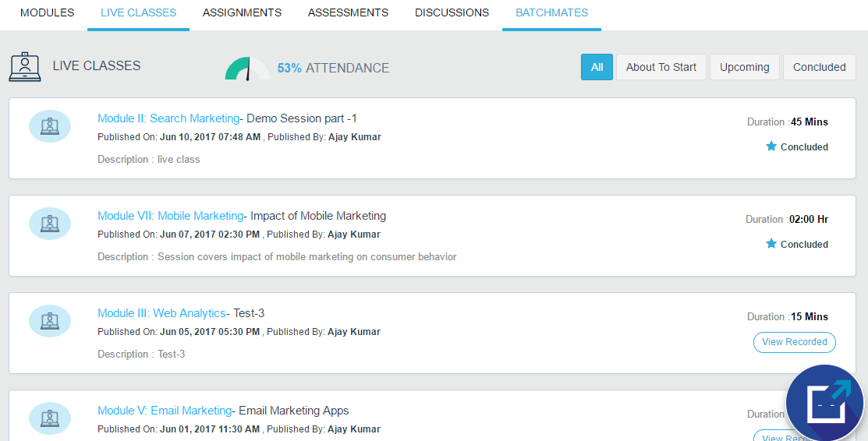Click the Description : live class text
The height and width of the screenshot is (441, 868).
tap(149, 160)
